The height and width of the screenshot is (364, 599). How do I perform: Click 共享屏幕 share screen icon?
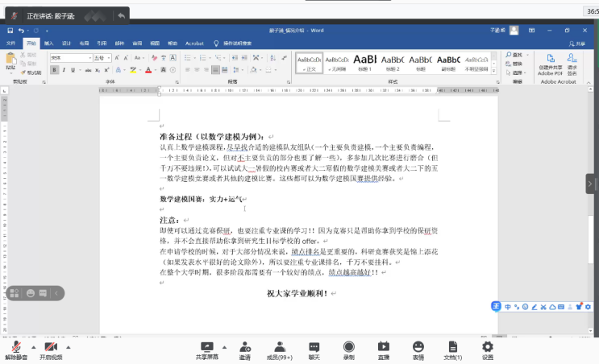(206, 346)
